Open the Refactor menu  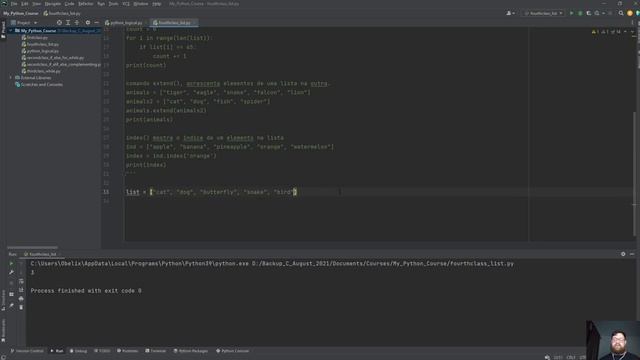tap(86, 4)
